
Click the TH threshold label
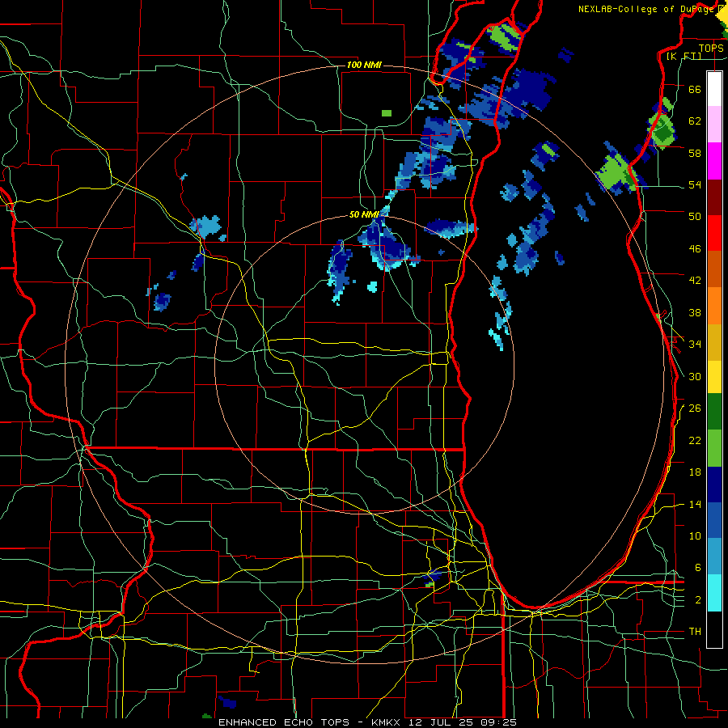[695, 632]
